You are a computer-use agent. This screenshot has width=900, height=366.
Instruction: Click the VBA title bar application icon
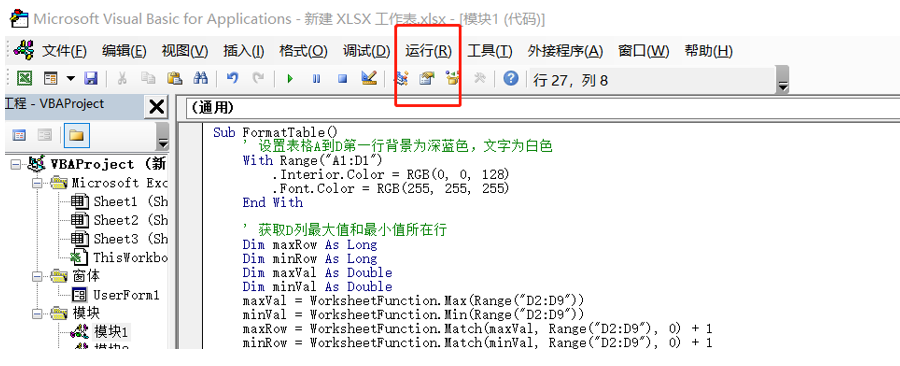20,18
